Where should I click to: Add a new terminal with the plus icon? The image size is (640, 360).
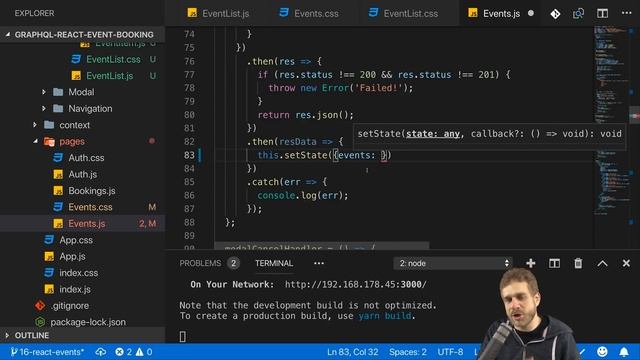point(531,263)
